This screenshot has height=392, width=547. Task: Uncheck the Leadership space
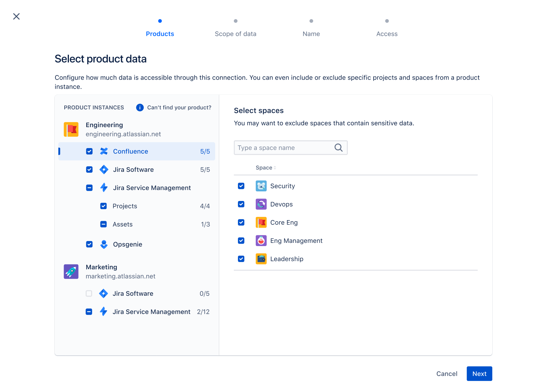[241, 258]
